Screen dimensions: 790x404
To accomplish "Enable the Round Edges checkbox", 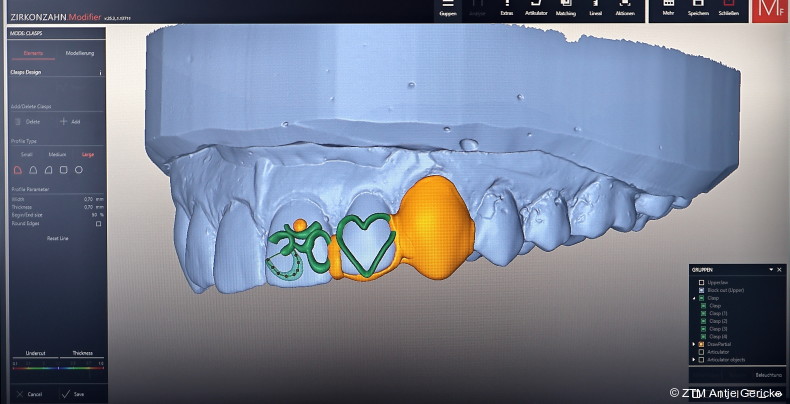I will [x=98, y=224].
